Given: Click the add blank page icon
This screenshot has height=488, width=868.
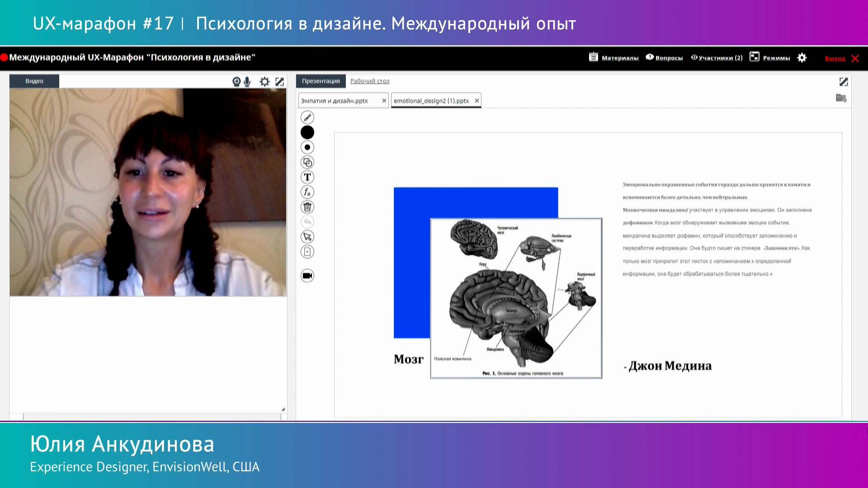Looking at the screenshot, I should coord(307,252).
